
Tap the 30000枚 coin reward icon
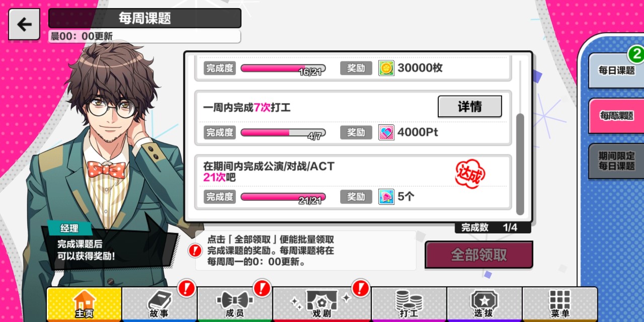(386, 68)
